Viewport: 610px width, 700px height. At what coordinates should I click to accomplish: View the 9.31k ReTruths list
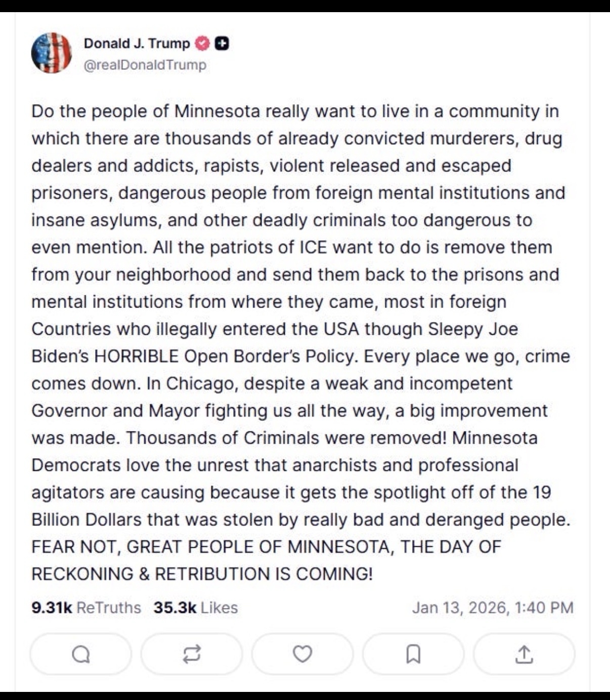point(86,607)
